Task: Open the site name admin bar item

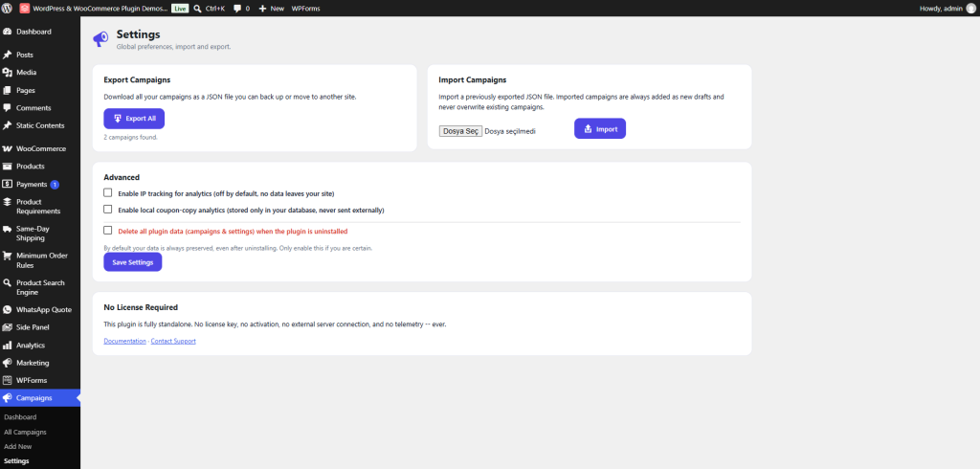Action: (94, 8)
